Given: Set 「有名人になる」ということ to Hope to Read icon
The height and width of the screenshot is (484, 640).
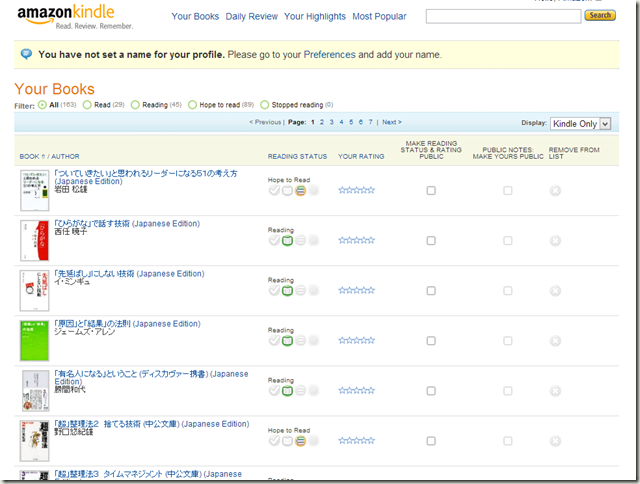Looking at the screenshot, I should tap(300, 391).
